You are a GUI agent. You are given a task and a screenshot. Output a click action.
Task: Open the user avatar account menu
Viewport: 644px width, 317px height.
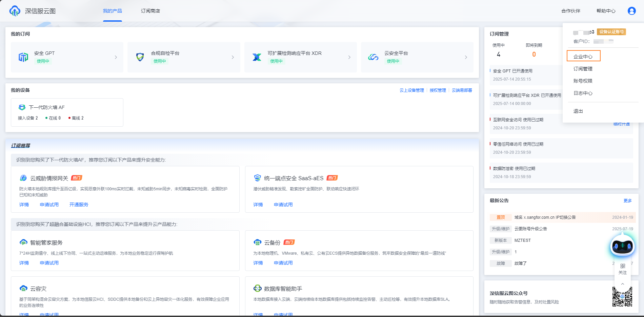[x=631, y=11]
